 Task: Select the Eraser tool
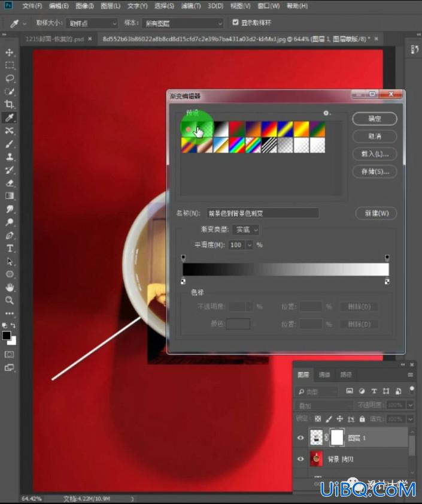coord(10,183)
